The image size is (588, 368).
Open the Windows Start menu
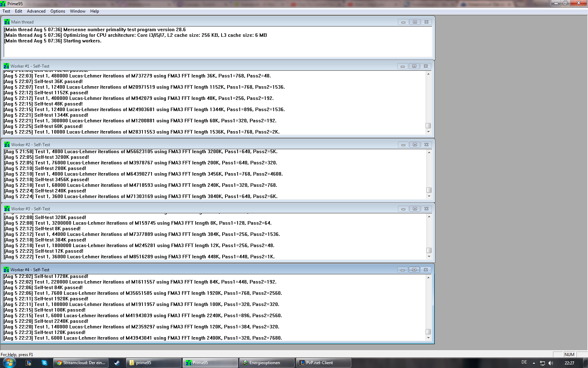[9, 363]
